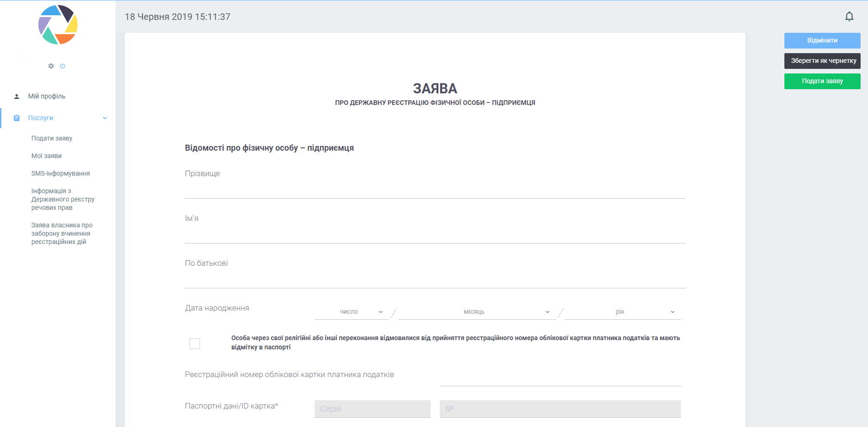Image resolution: width=868 pixels, height=427 pixels.
Task: Select SMS-інформування menu item
Action: coord(61,173)
